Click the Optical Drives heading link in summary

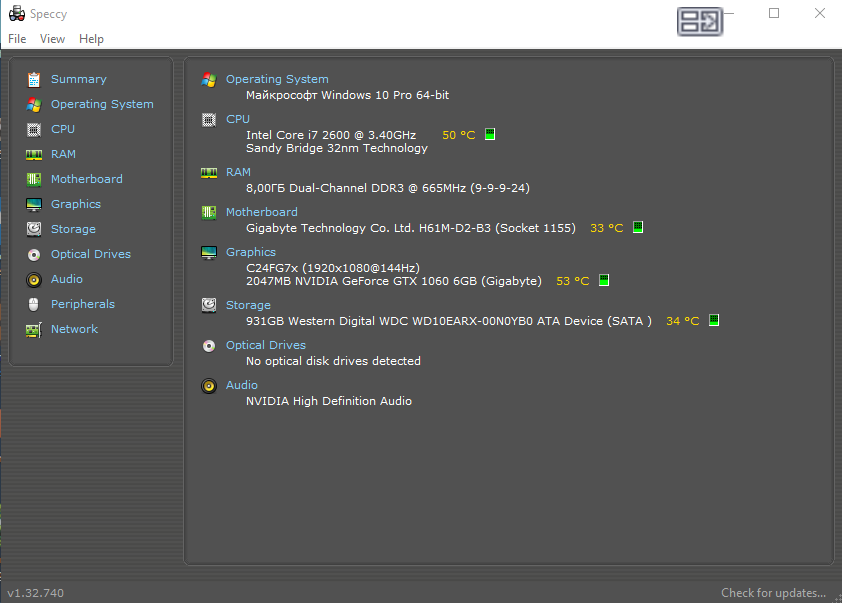tap(266, 345)
